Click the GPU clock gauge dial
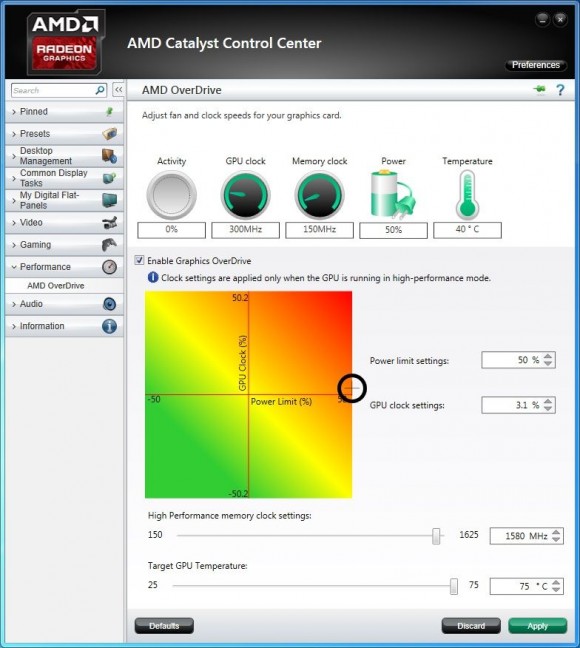Image resolution: width=580 pixels, height=648 pixels. tap(246, 195)
